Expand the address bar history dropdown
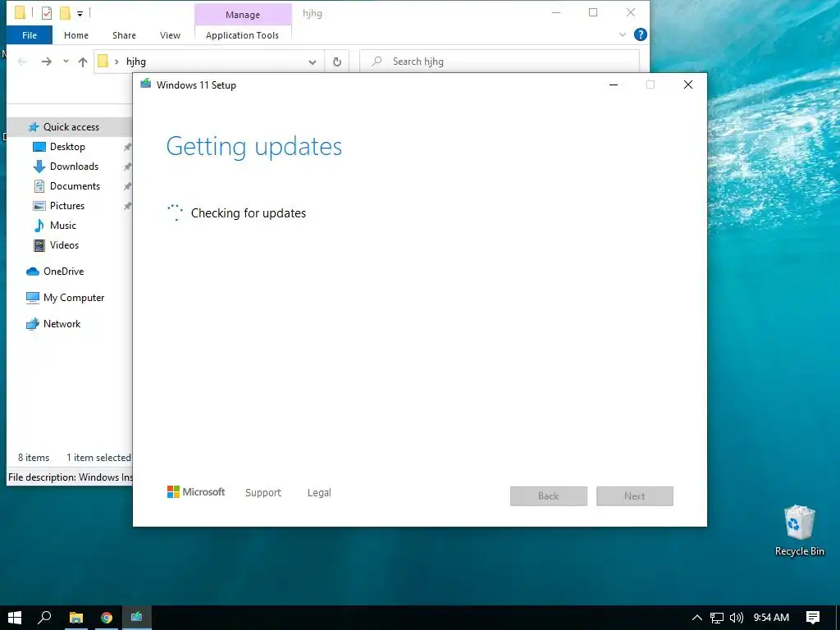This screenshot has height=630, width=840. 313,62
